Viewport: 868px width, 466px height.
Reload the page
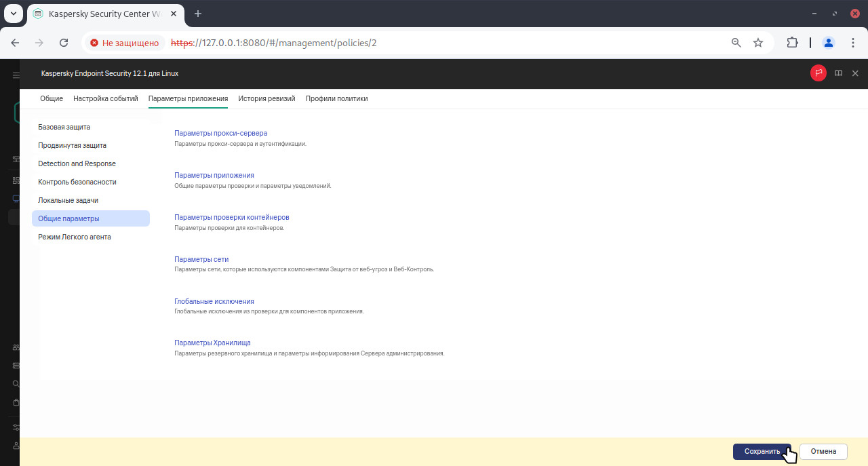coord(64,43)
